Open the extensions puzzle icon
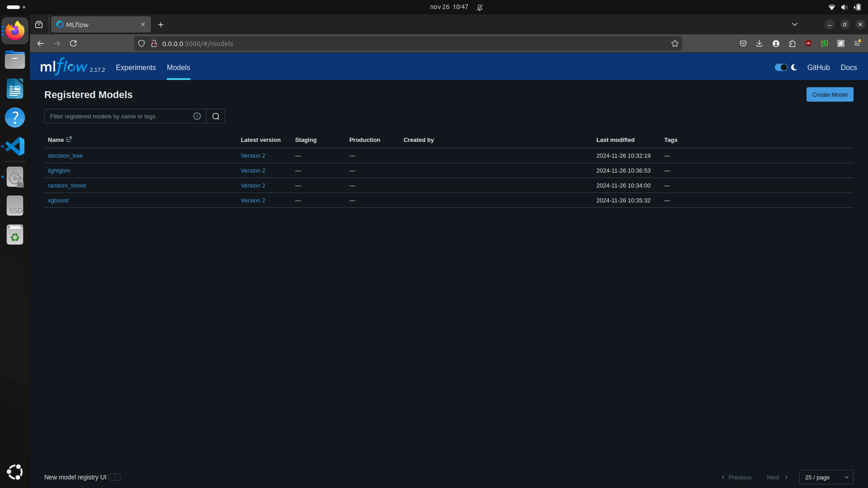The height and width of the screenshot is (488, 868). click(x=792, y=43)
